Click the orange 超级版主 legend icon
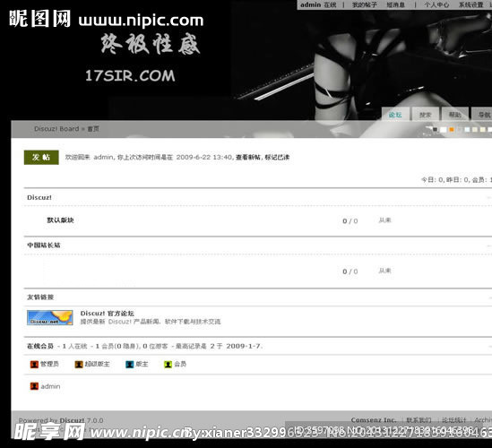Image resolution: width=492 pixels, height=448 pixels. coord(79,365)
